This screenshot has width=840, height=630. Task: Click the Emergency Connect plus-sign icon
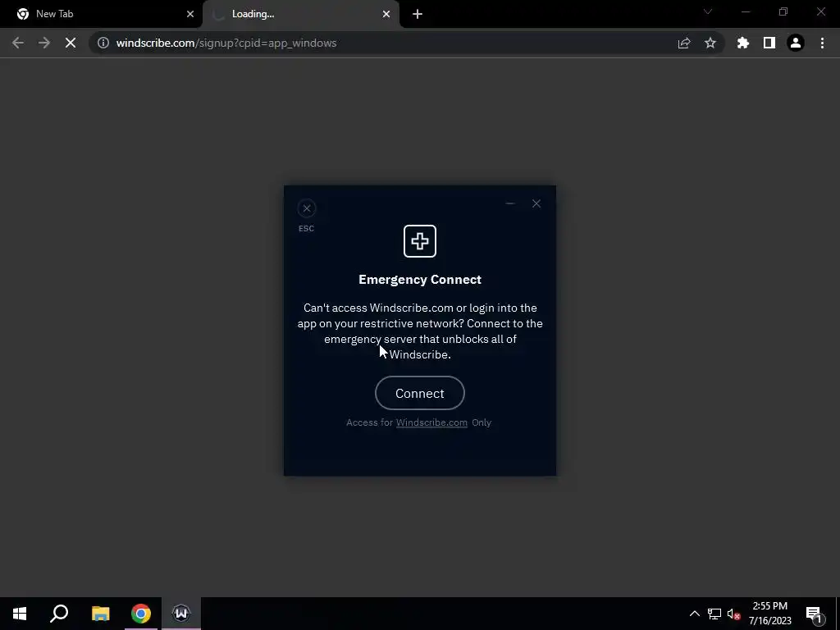pos(419,241)
